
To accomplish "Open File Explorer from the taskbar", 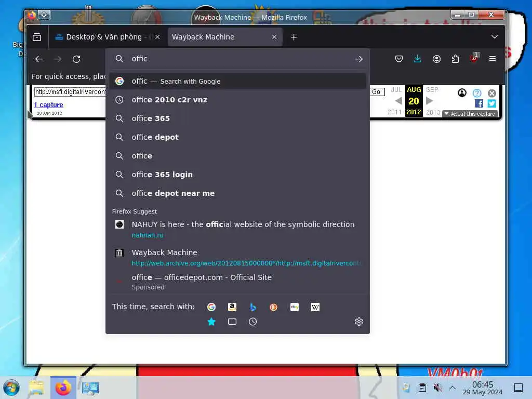I will tap(37, 388).
